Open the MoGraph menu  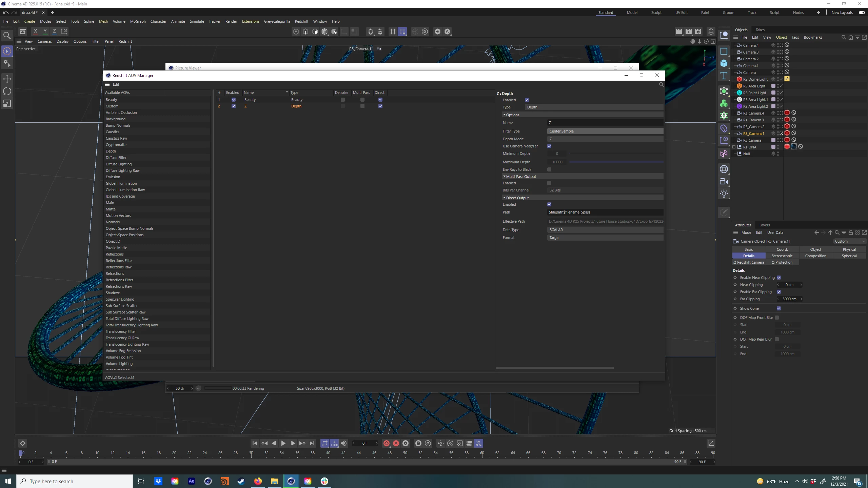pyautogui.click(x=138, y=21)
